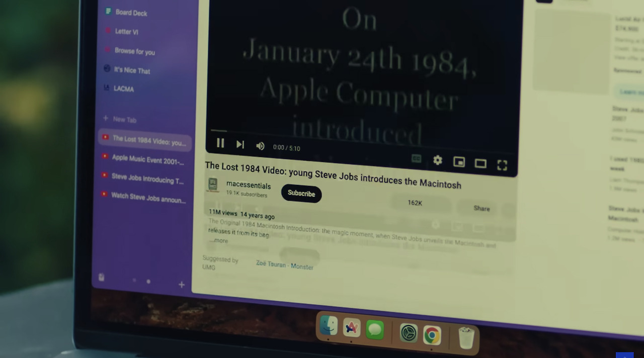This screenshot has width=644, height=358.
Task: Like the video showing 162K
Action: pyautogui.click(x=415, y=203)
